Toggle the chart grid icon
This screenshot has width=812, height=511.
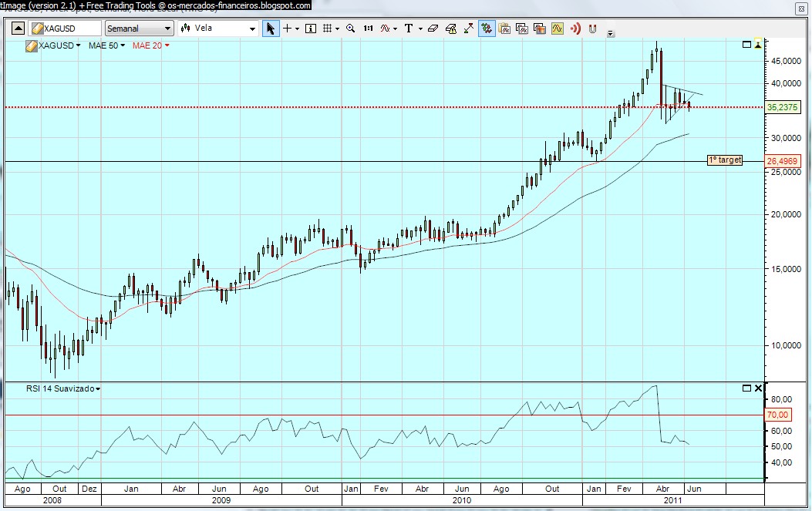pyautogui.click(x=327, y=29)
